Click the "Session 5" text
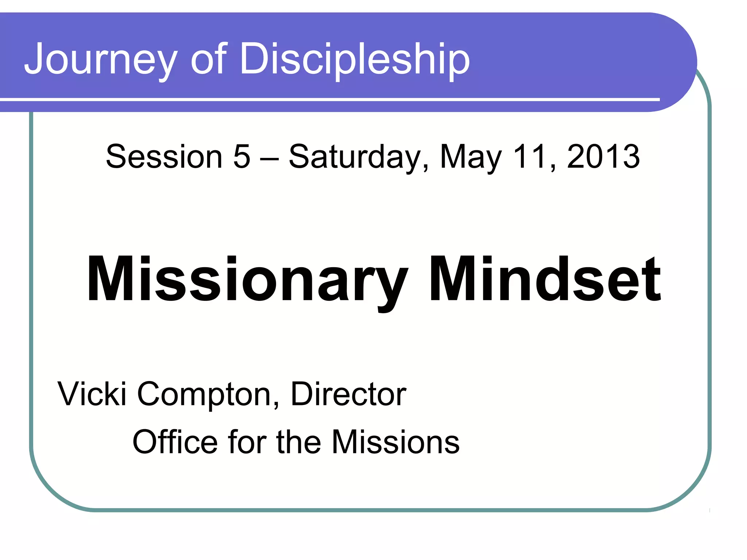The height and width of the screenshot is (560, 747). coord(178,156)
